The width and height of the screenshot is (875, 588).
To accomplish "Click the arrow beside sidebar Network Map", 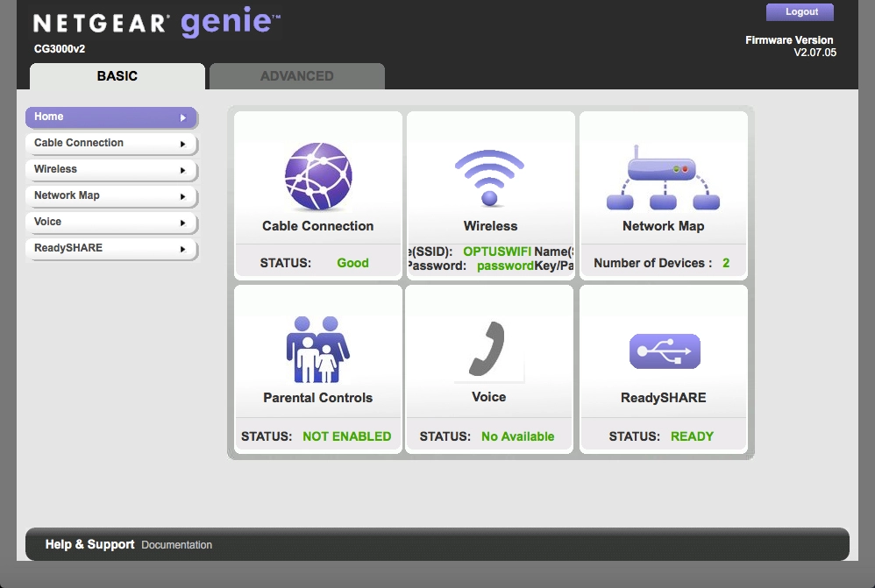I will pyautogui.click(x=182, y=196).
